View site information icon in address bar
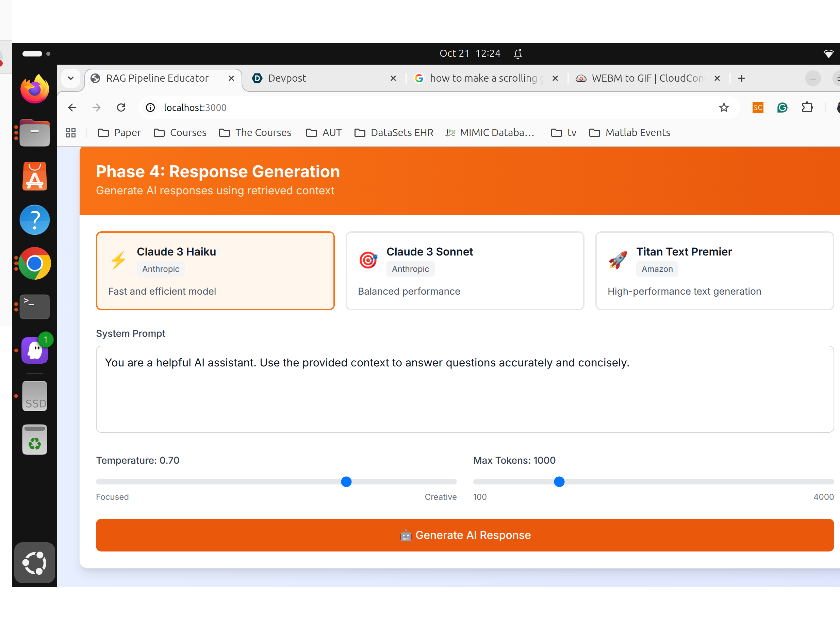The image size is (840, 626). tap(150, 108)
